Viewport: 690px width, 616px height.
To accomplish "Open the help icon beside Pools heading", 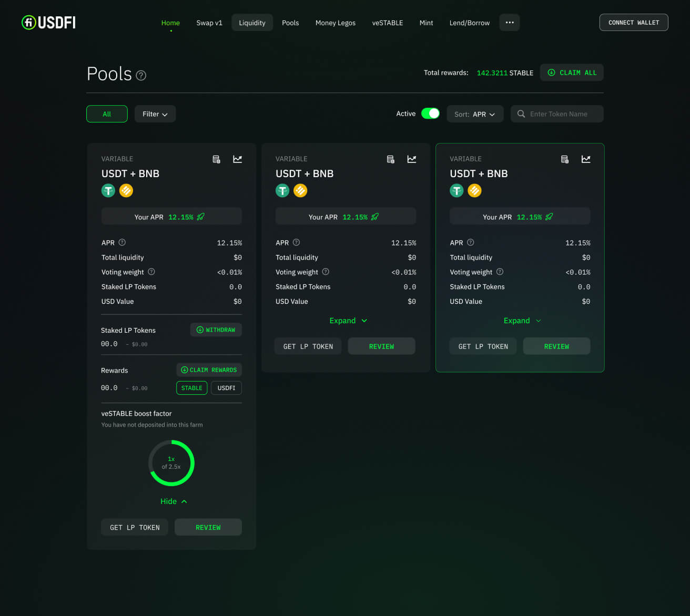I will coord(141,75).
